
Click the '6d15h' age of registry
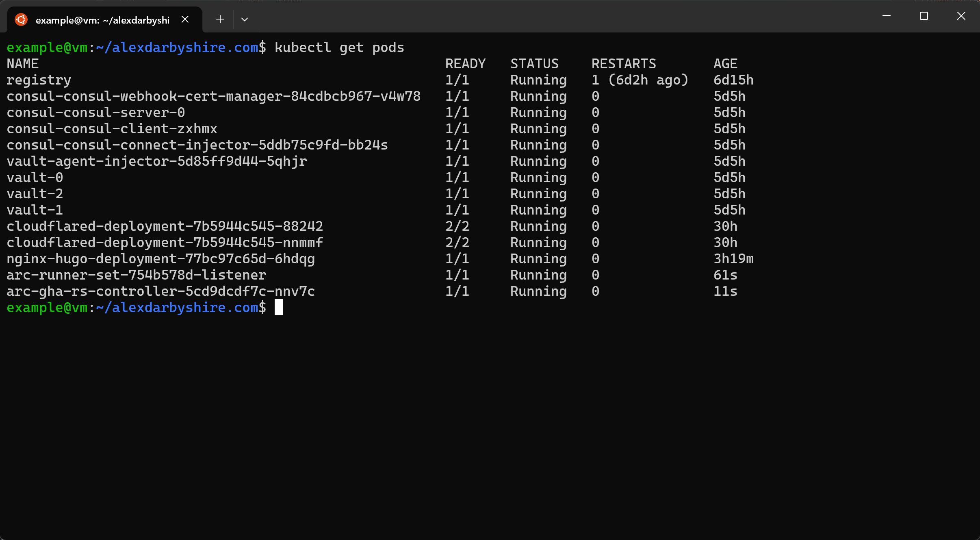[734, 80]
